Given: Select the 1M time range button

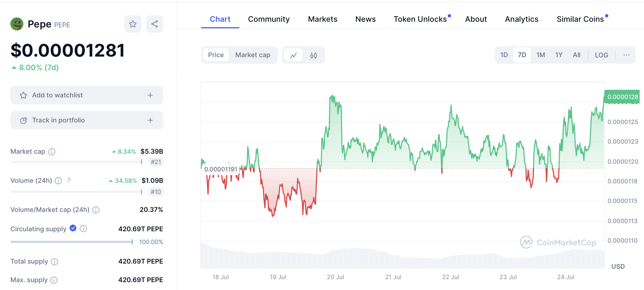Looking at the screenshot, I should (x=541, y=55).
